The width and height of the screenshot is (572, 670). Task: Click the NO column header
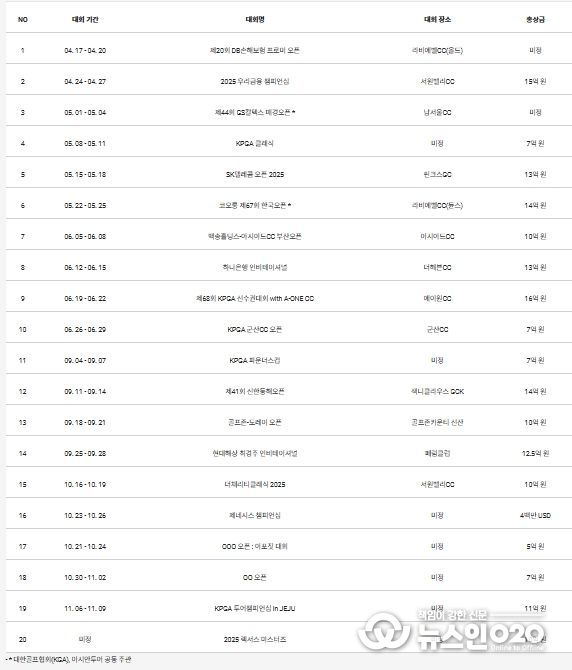coord(23,20)
